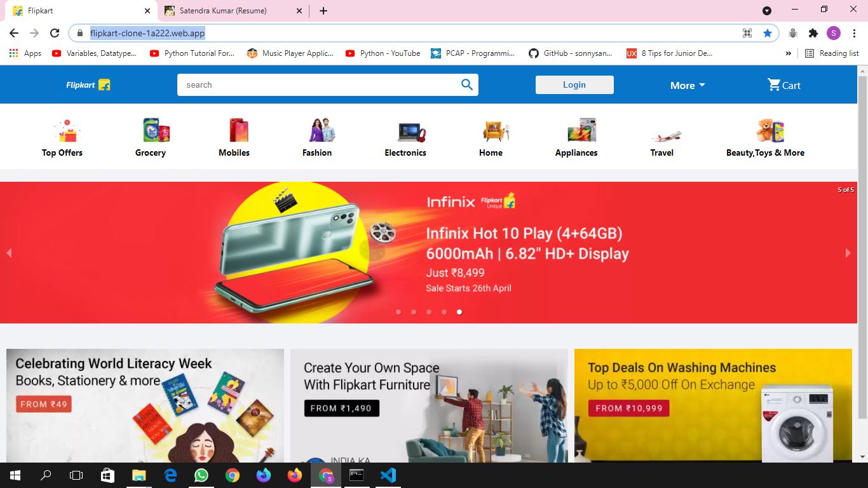The height and width of the screenshot is (488, 868).
Task: Select second banner carousel dot
Action: (x=414, y=312)
